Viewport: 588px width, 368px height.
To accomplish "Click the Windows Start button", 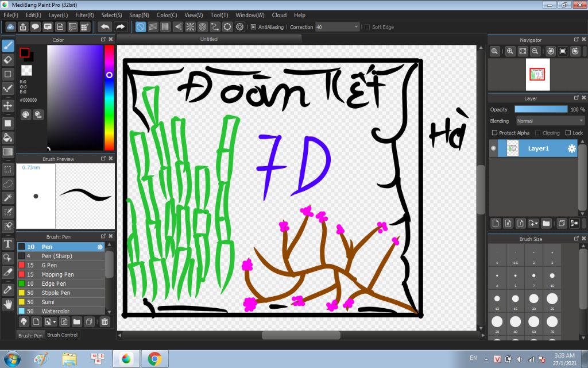I will click(x=12, y=359).
